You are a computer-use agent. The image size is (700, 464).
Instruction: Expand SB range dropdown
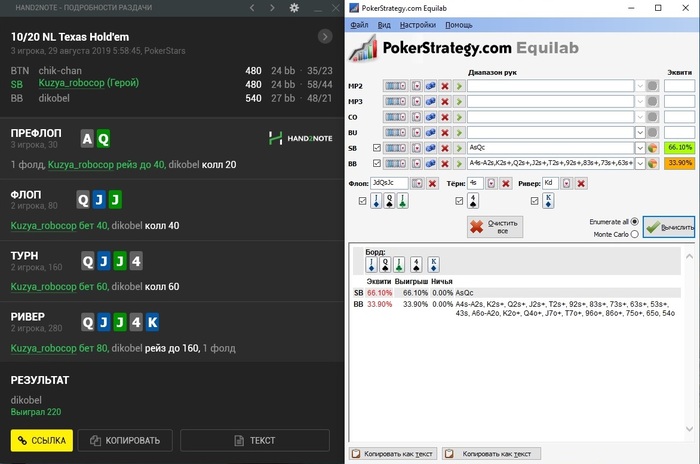pos(640,148)
